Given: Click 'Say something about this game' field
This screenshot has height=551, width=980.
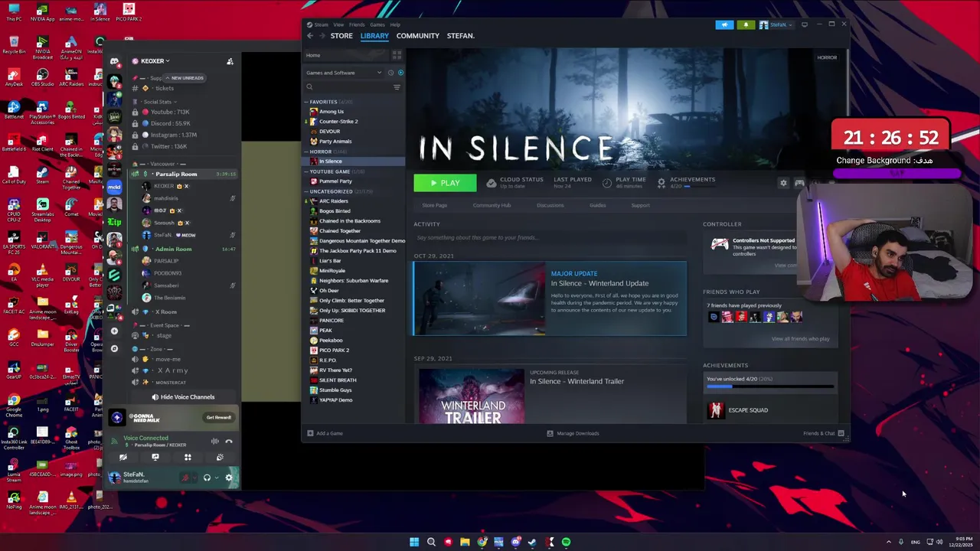Looking at the screenshot, I should 550,237.
